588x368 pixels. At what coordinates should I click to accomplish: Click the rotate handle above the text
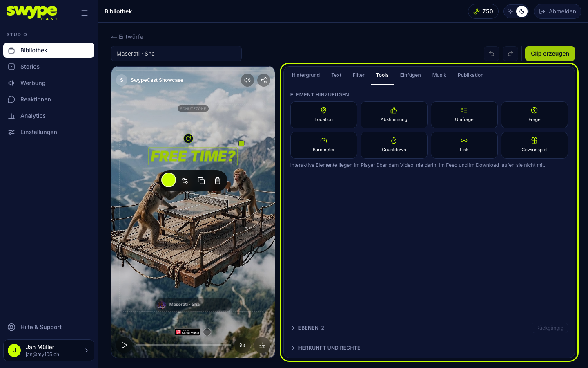pyautogui.click(x=188, y=139)
